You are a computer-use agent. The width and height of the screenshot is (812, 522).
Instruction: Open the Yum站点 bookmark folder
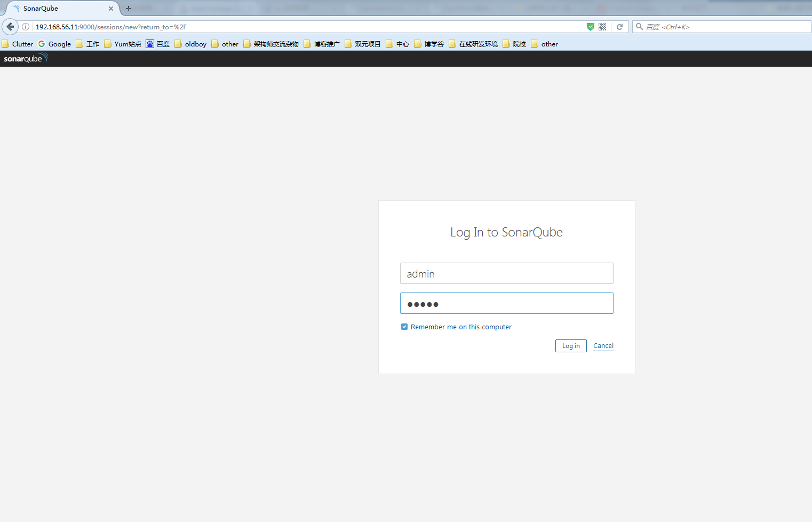tap(123, 44)
